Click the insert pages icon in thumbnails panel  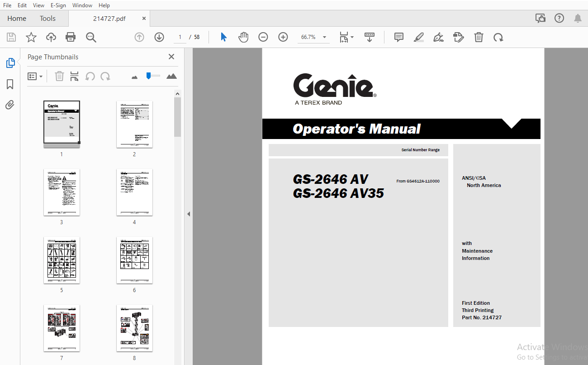coord(75,77)
